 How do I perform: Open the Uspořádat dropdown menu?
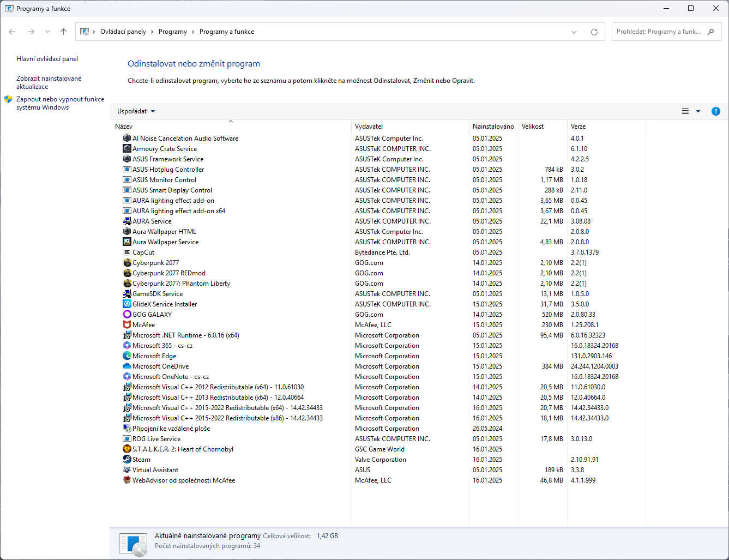click(x=136, y=111)
